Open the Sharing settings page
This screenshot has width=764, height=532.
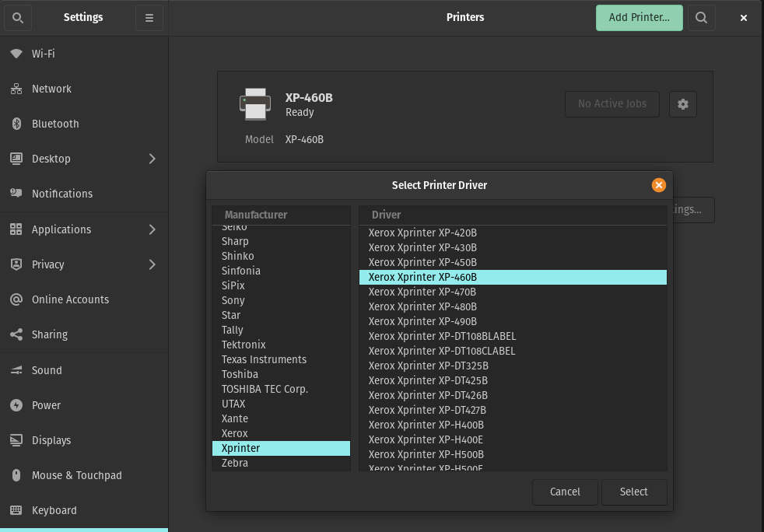(x=84, y=334)
